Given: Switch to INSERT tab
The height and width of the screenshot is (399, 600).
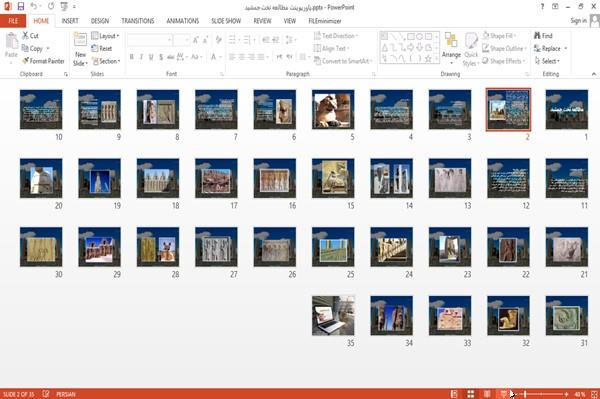Looking at the screenshot, I should 70,21.
